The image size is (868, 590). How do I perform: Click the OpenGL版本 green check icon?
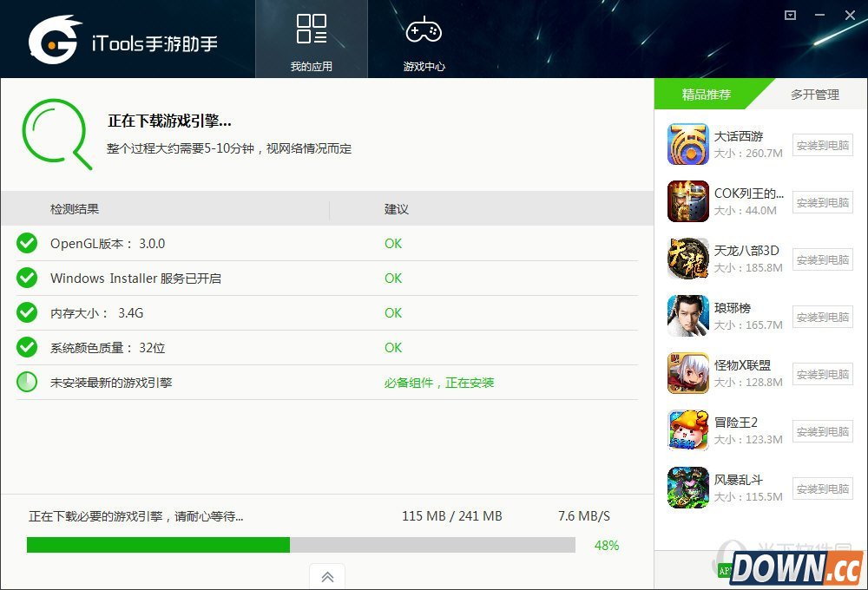pos(27,243)
